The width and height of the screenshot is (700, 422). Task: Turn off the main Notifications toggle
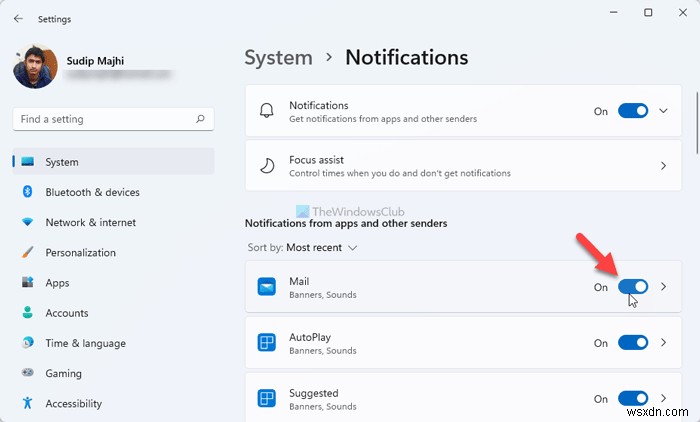point(633,111)
